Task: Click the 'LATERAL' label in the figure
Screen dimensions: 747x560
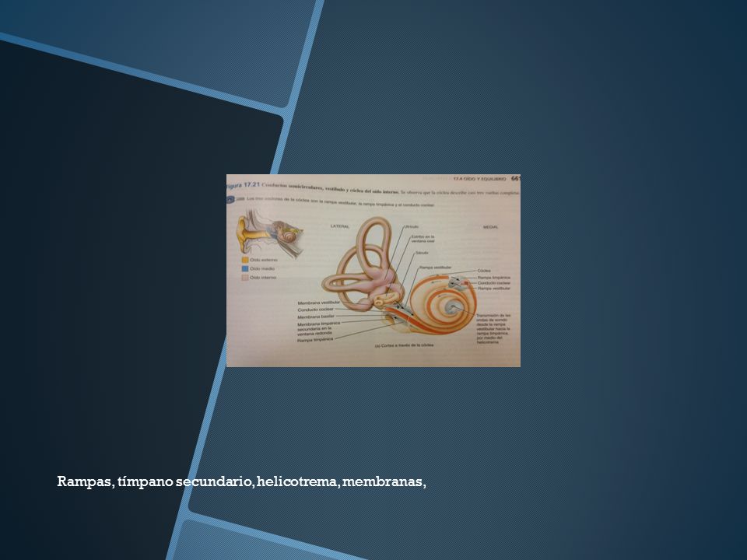Action: coord(340,226)
